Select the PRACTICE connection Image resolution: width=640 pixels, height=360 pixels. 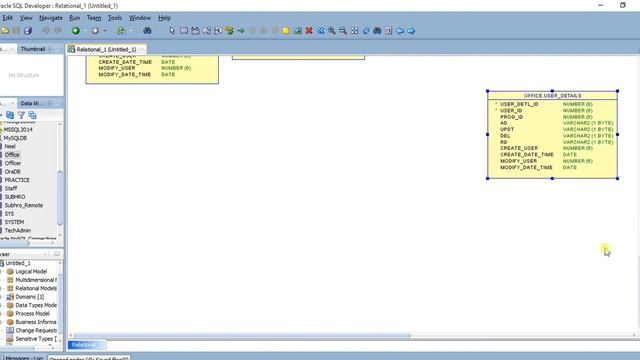pyautogui.click(x=17, y=180)
